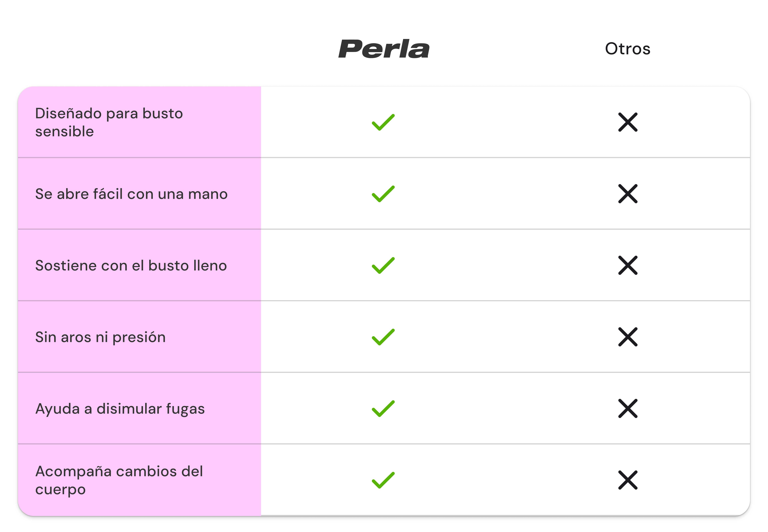Click the Otros column header
The image size is (768, 532).
(x=627, y=49)
